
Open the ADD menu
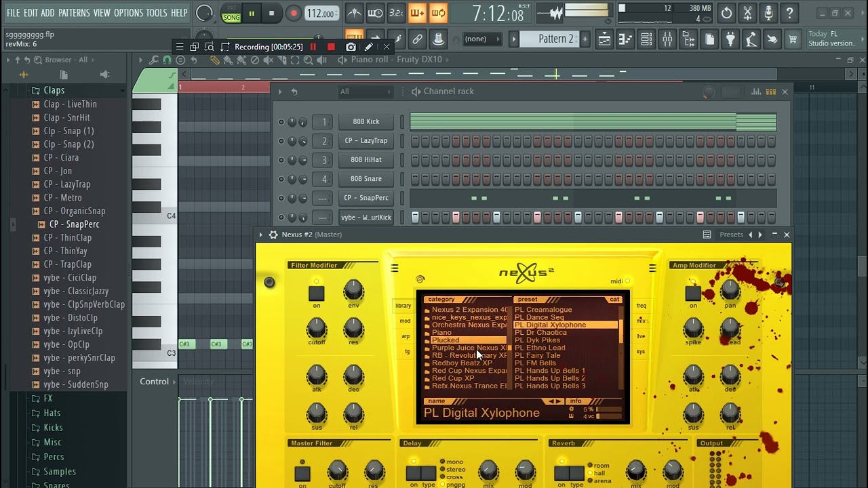[47, 13]
